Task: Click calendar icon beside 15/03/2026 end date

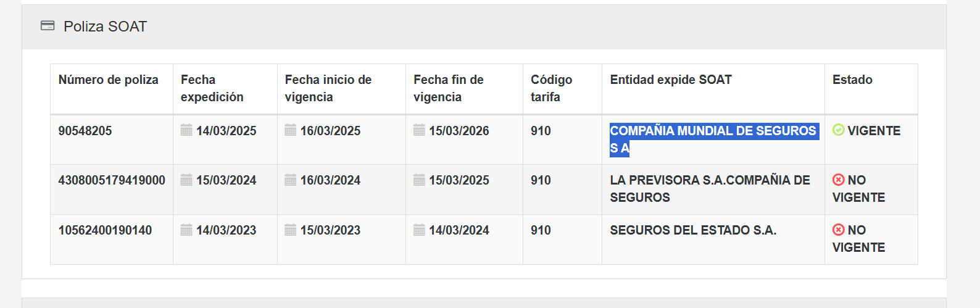Action: (419, 130)
